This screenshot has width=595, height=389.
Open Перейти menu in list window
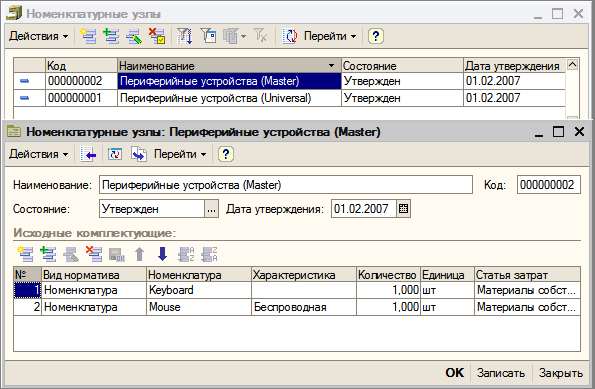point(330,36)
